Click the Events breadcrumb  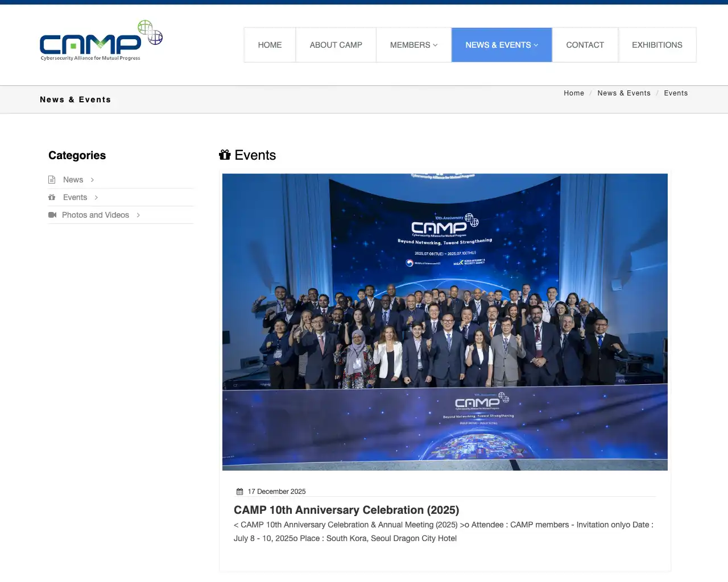tap(676, 93)
